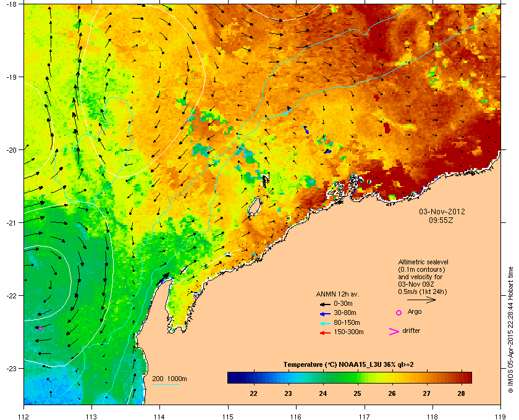
Task: Click the green 24°C region of colorbar
Action: pos(323,377)
